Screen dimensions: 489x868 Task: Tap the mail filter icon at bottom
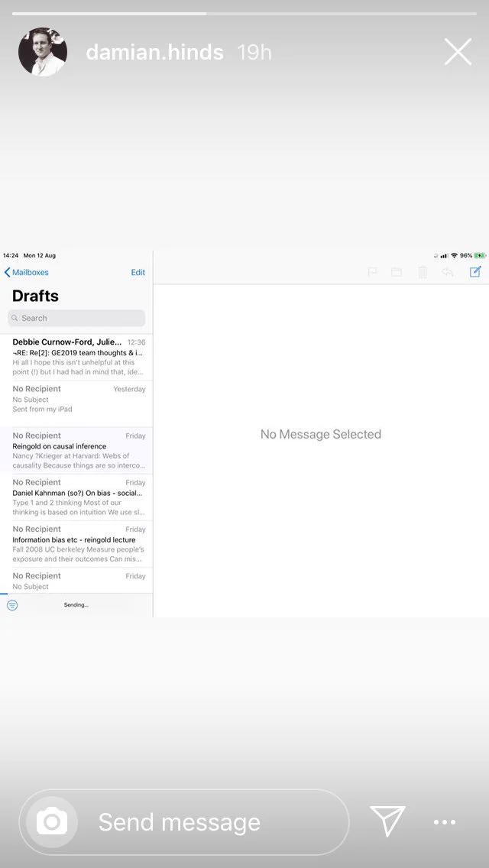point(12,605)
